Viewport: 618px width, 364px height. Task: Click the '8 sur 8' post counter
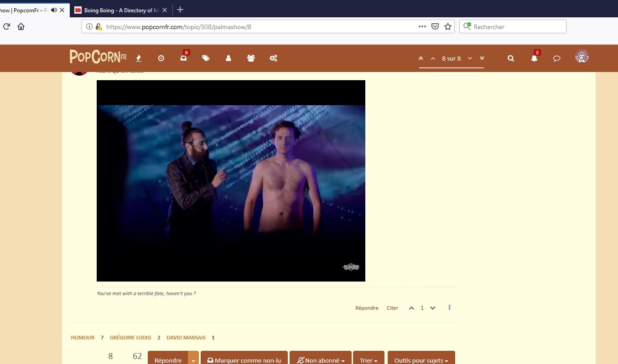[452, 58]
